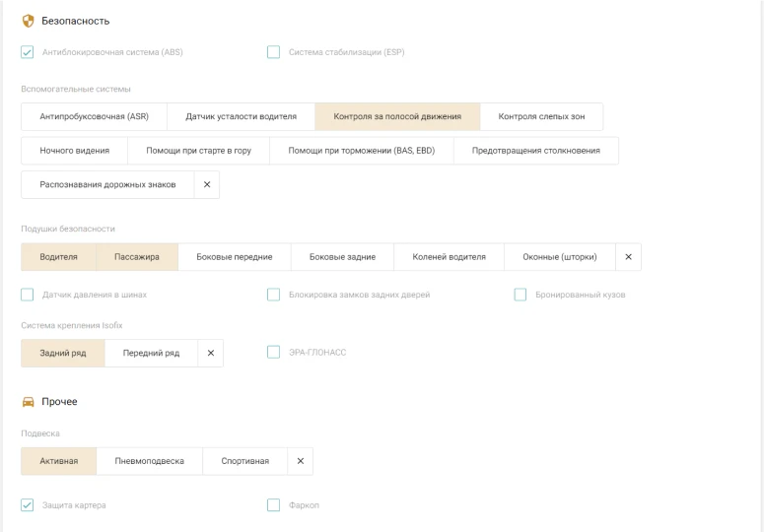764x532 pixels.
Task: Tick the ЭРА-ГЛОНАСС checkbox
Action: pyautogui.click(x=274, y=353)
